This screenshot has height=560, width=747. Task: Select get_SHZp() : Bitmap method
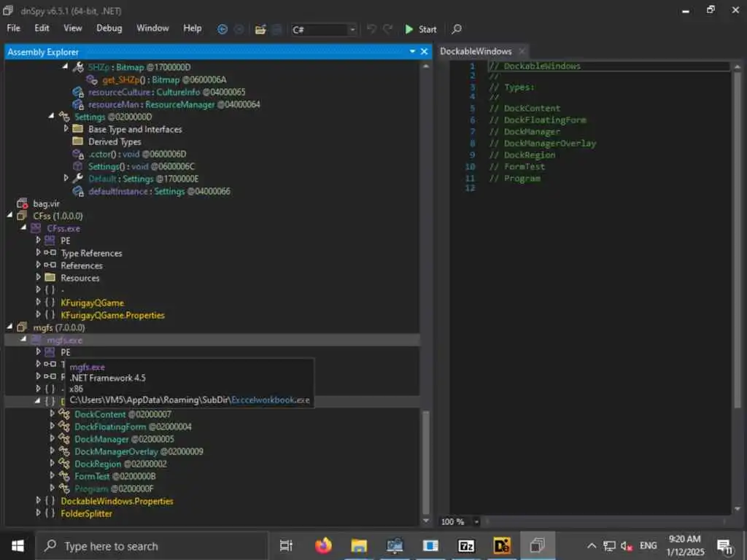pos(164,79)
